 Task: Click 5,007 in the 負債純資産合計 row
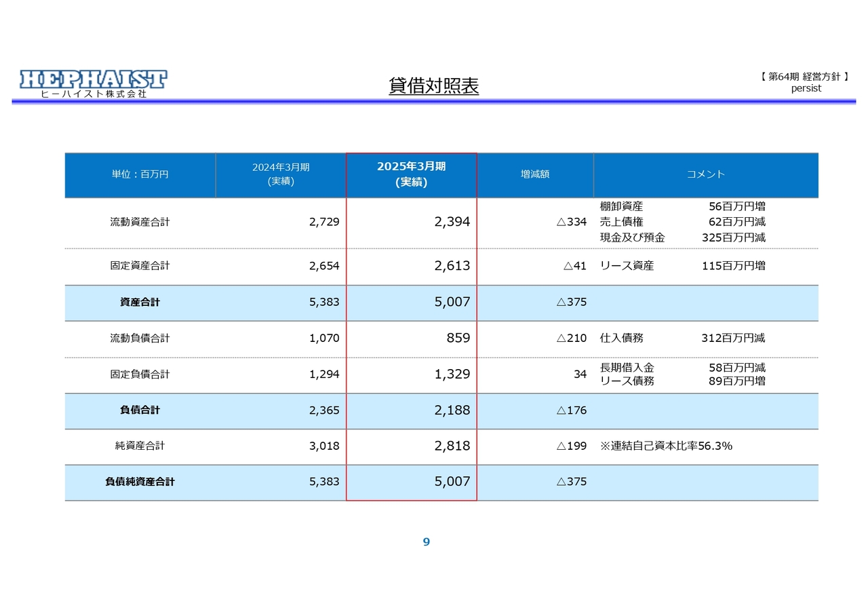[452, 482]
